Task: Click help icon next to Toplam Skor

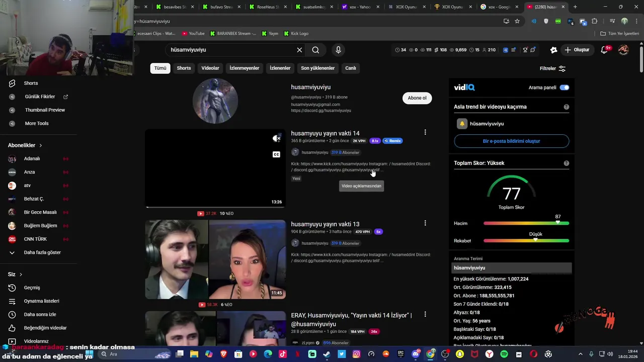Action: coord(567,163)
